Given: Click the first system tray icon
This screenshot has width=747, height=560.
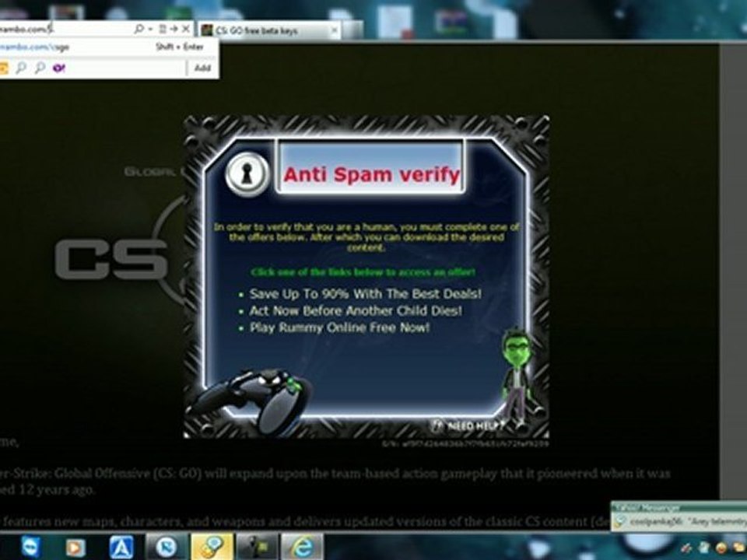Looking at the screenshot, I should pyautogui.click(x=687, y=548).
